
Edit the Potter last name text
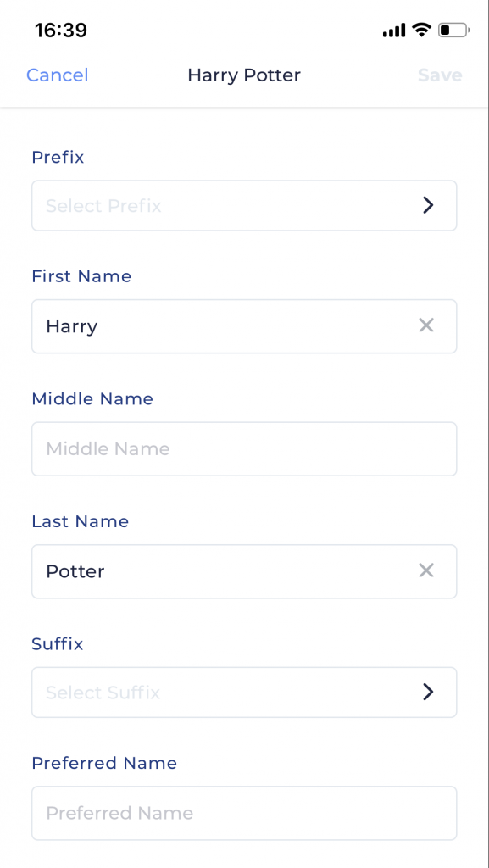click(75, 571)
